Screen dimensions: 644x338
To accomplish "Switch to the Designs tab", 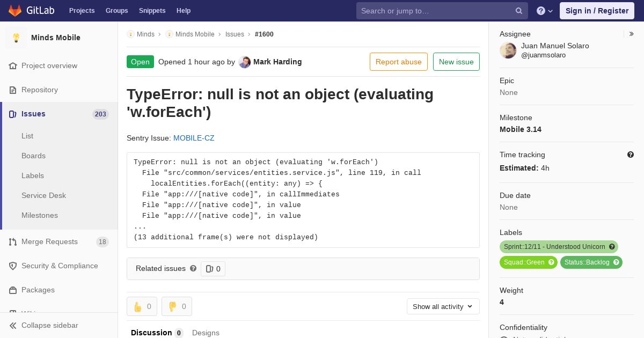I will click(206, 333).
